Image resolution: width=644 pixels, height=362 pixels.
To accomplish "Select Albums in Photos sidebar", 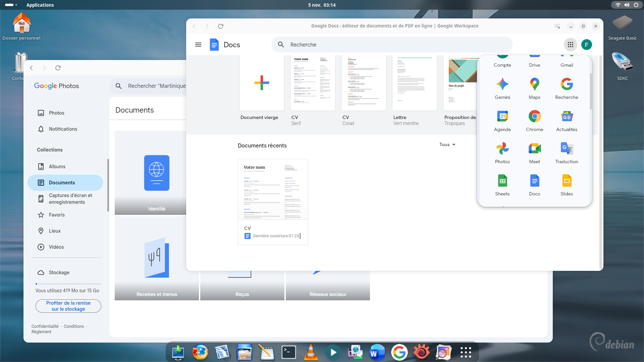I will click(x=57, y=167).
